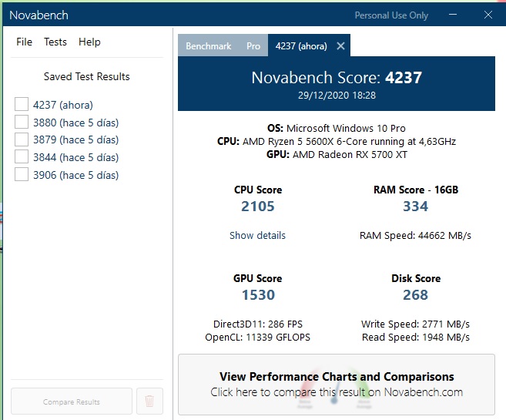506x420 pixels.
Task: Click the Direct3D11: 286 FPS text
Action: coord(258,324)
